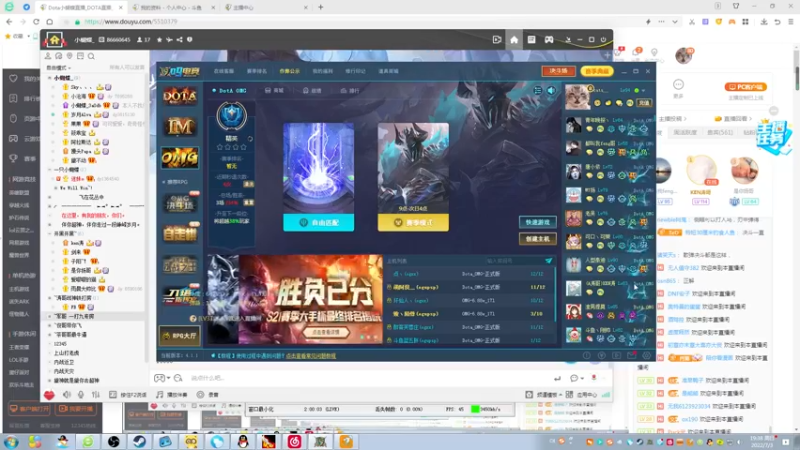Open the channel info icon in YY header
Image resolution: width=800 pixels, height=450 pixels.
tap(189, 40)
